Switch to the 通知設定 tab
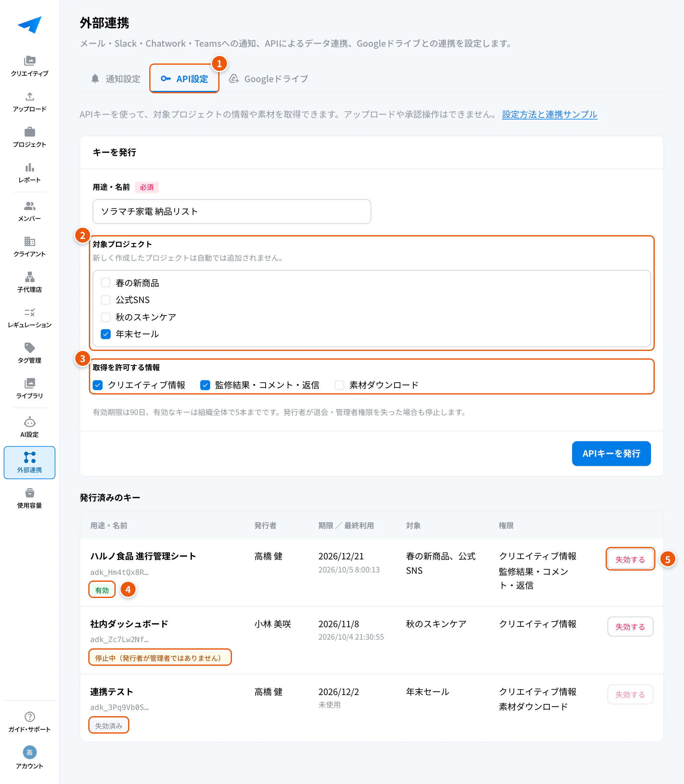Screen dimensions: 684x784 (116, 79)
